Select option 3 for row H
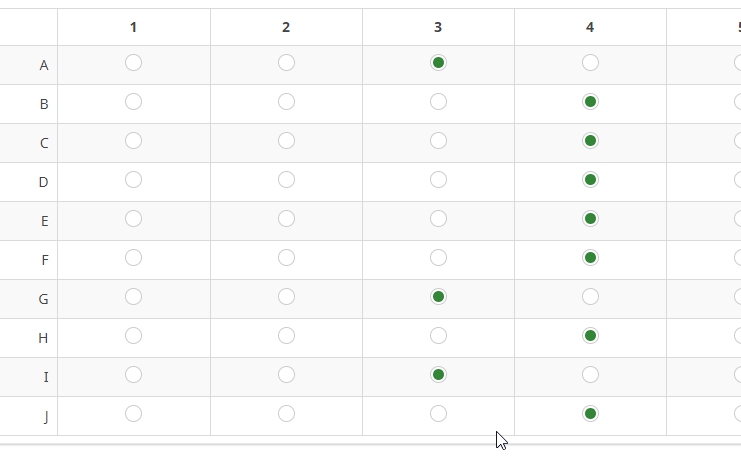Image resolution: width=741 pixels, height=463 pixels. click(438, 336)
